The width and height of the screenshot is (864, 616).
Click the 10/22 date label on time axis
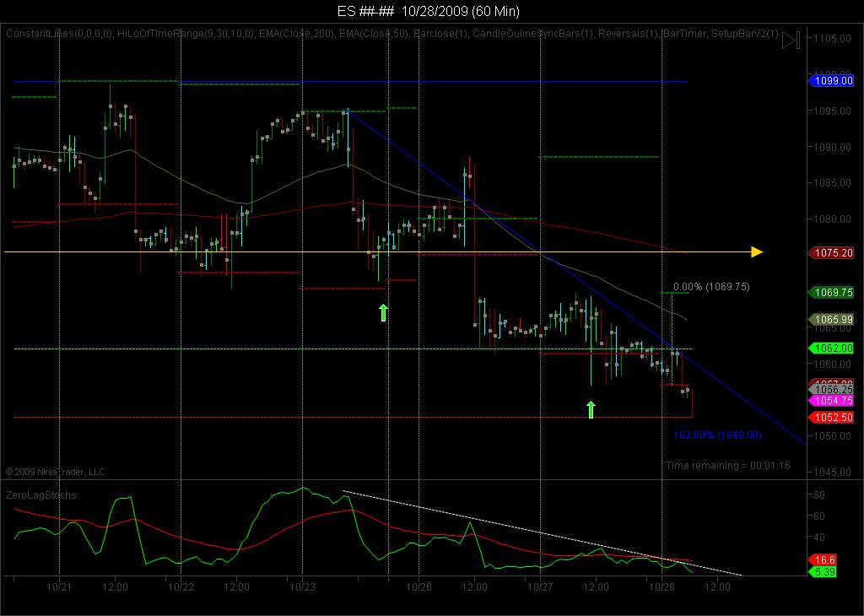click(x=181, y=587)
